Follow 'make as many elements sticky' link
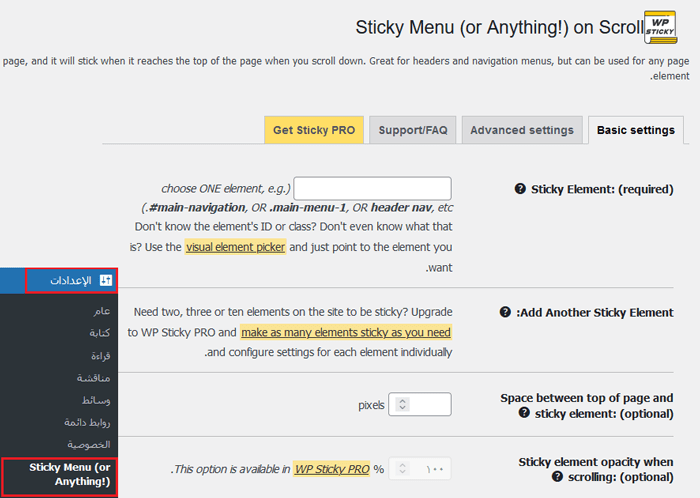Viewport: 700px width, 498px height. point(346,332)
